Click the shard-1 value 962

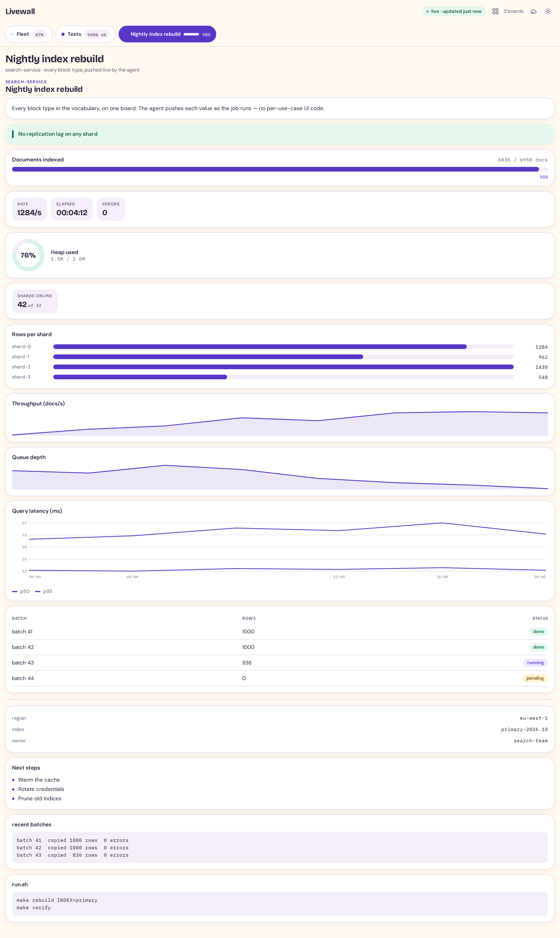click(543, 357)
